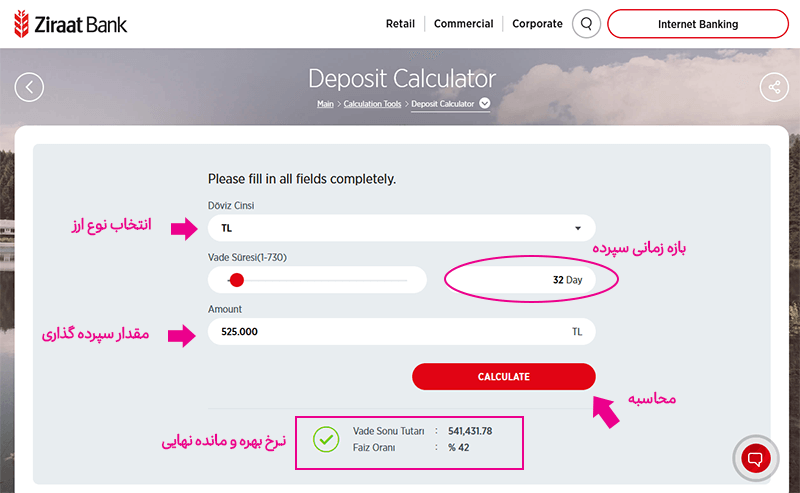800x493 pixels.
Task: Click the green checkmark result icon
Action: point(325,439)
